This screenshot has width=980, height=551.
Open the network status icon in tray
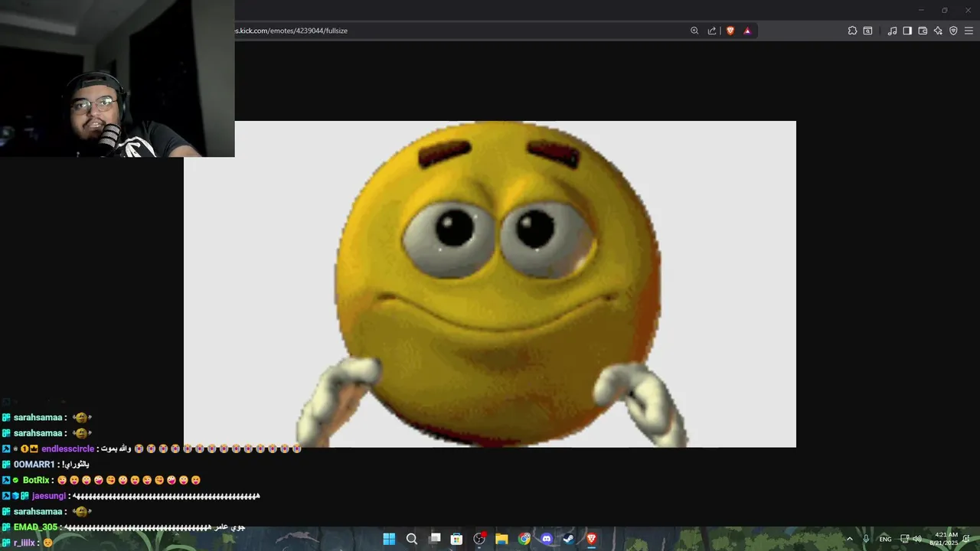tap(904, 539)
